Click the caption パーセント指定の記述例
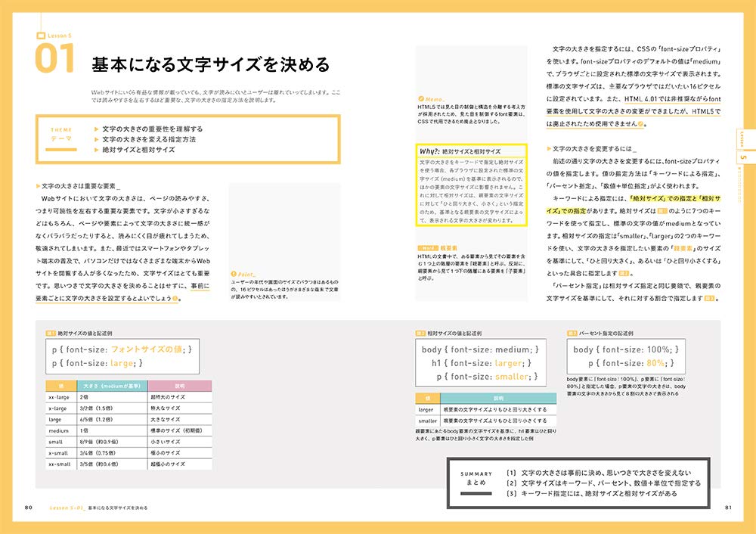The image size is (756, 534). tap(606, 334)
